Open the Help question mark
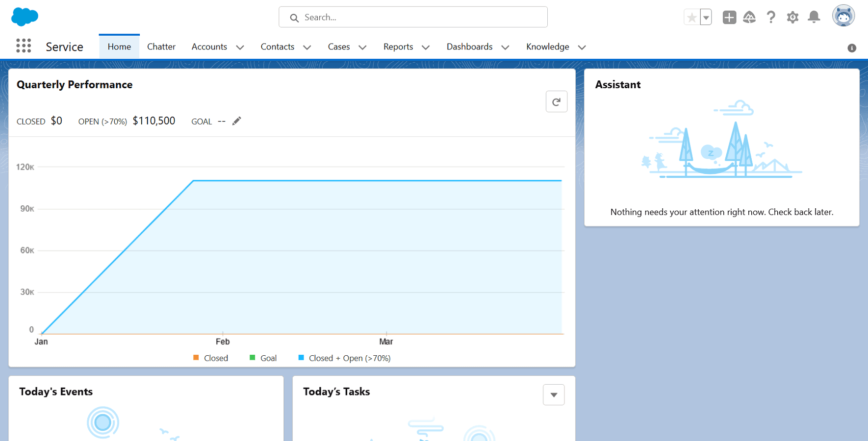868x441 pixels. point(771,18)
